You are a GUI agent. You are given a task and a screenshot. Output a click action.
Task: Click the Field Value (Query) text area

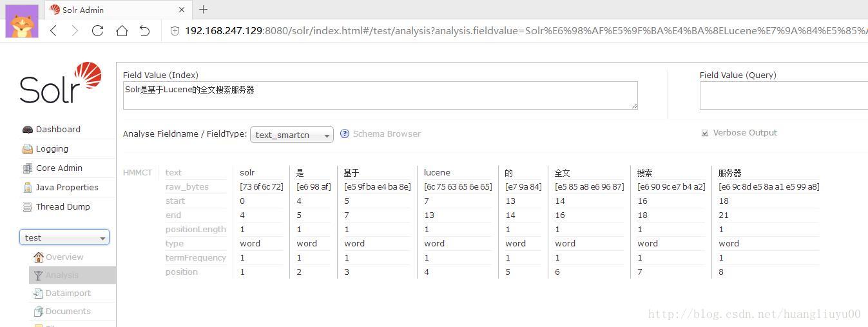(x=784, y=95)
